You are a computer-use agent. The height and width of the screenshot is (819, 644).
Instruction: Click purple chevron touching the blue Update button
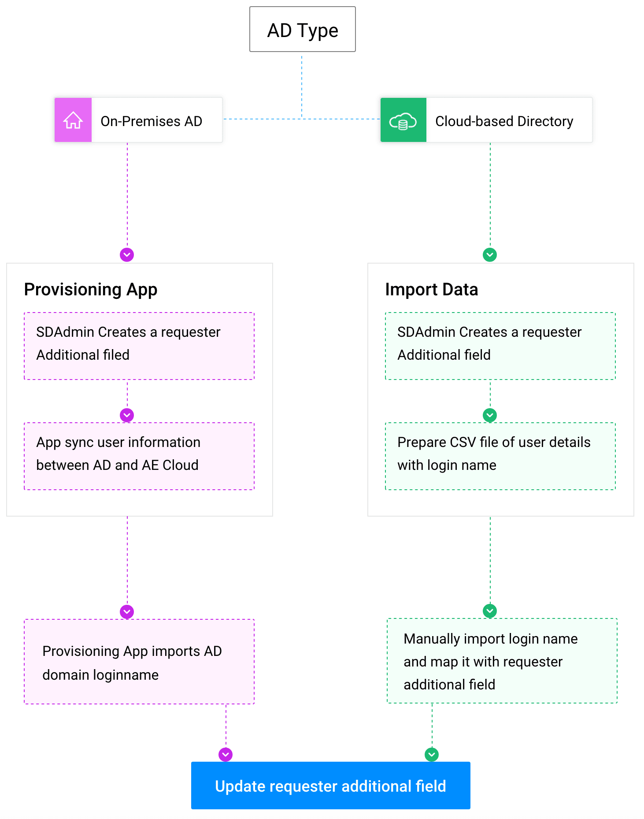pyautogui.click(x=226, y=755)
